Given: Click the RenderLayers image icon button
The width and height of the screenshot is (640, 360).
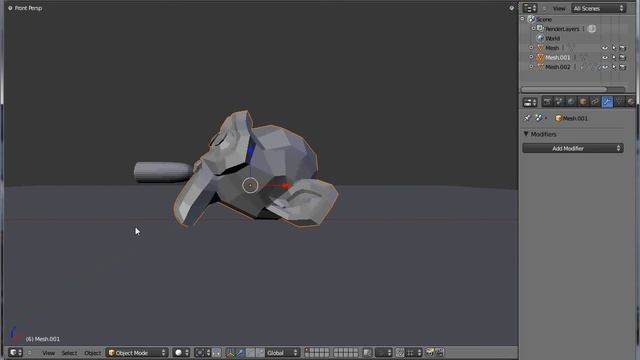Looking at the screenshot, I should 591,29.
